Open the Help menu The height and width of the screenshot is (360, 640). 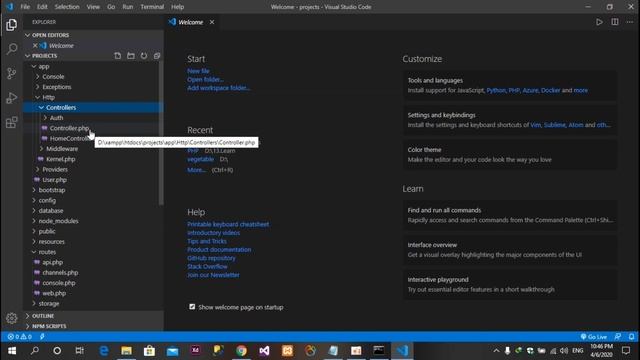click(x=178, y=7)
